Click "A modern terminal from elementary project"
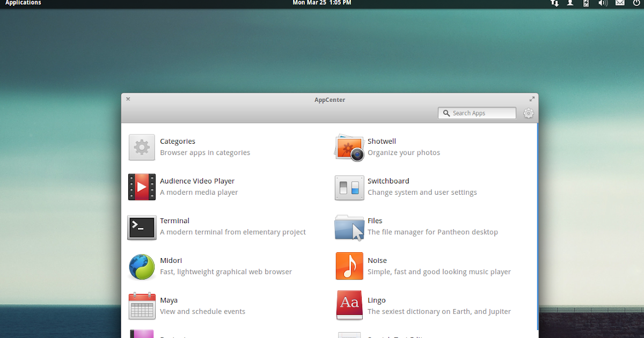The width and height of the screenshot is (644, 338). pyautogui.click(x=233, y=232)
